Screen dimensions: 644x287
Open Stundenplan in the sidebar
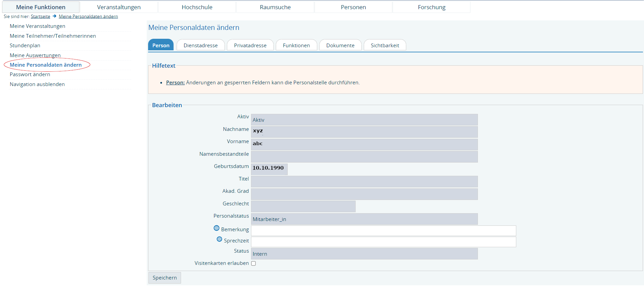coord(25,46)
